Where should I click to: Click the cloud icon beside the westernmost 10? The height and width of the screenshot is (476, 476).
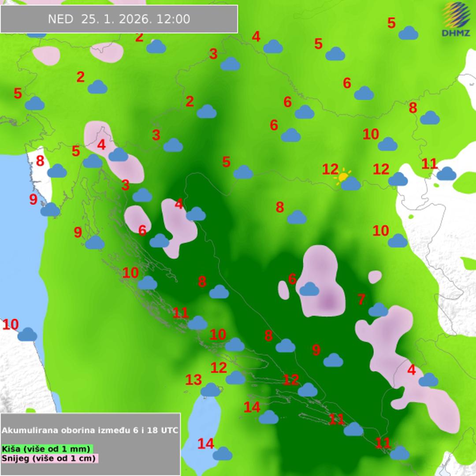point(27,335)
